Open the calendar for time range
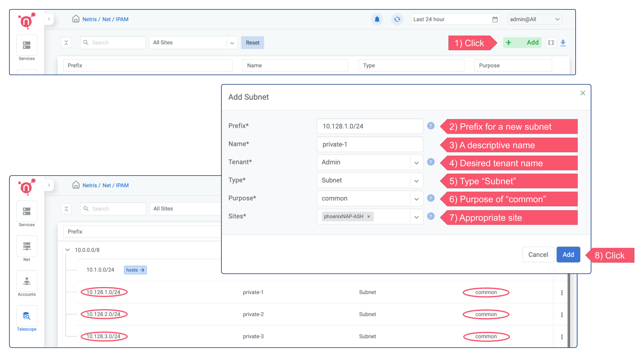This screenshot has height=356, width=644. tap(494, 19)
